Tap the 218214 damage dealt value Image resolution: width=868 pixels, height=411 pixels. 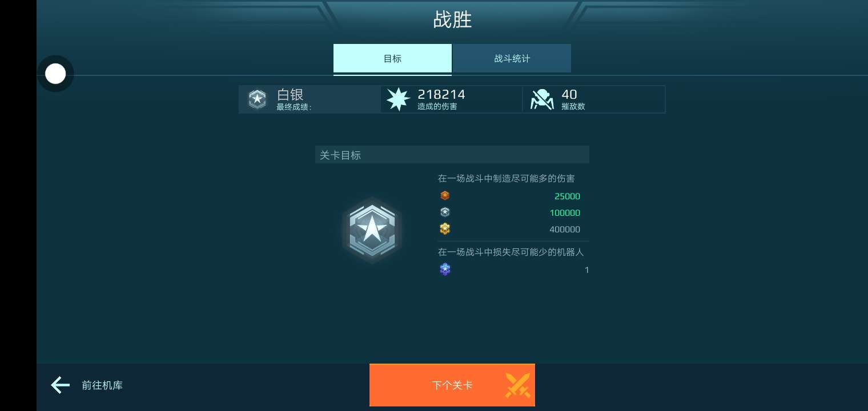(x=441, y=94)
